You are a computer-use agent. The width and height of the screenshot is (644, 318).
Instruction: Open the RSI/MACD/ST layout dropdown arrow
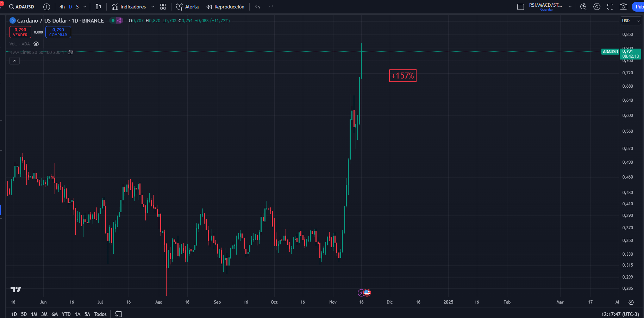point(570,7)
